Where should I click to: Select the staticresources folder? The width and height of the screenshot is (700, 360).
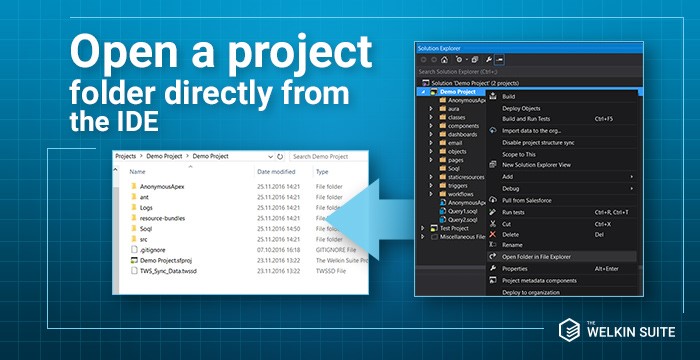tap(462, 177)
